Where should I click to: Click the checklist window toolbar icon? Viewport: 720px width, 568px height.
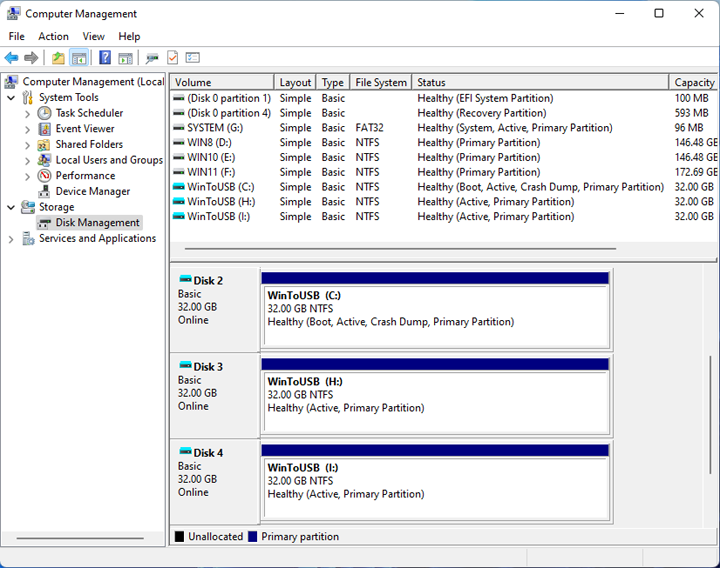[x=193, y=57]
